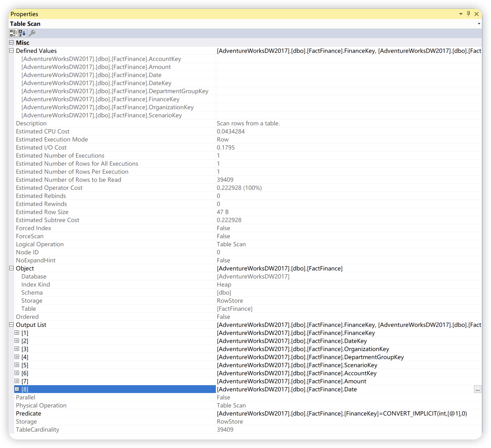Image resolution: width=491 pixels, height=448 pixels.
Task: Click the Property Pages wrench icon
Action: (x=32, y=33)
